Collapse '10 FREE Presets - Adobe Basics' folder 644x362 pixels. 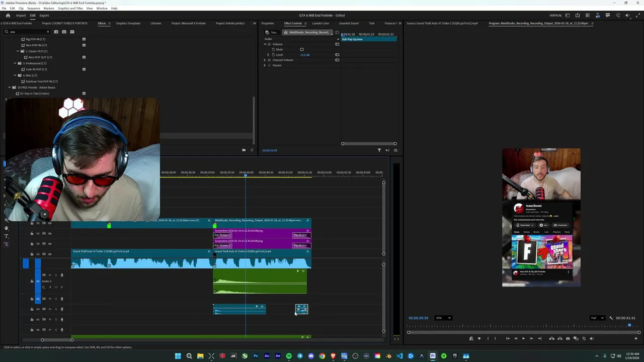(x=9, y=87)
